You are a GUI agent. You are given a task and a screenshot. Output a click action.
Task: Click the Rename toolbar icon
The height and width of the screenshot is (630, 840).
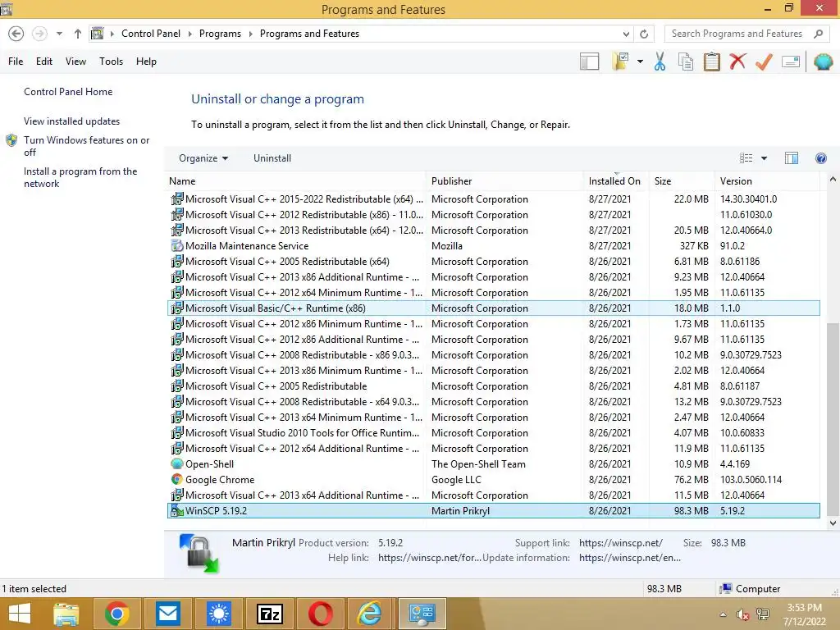tap(791, 62)
